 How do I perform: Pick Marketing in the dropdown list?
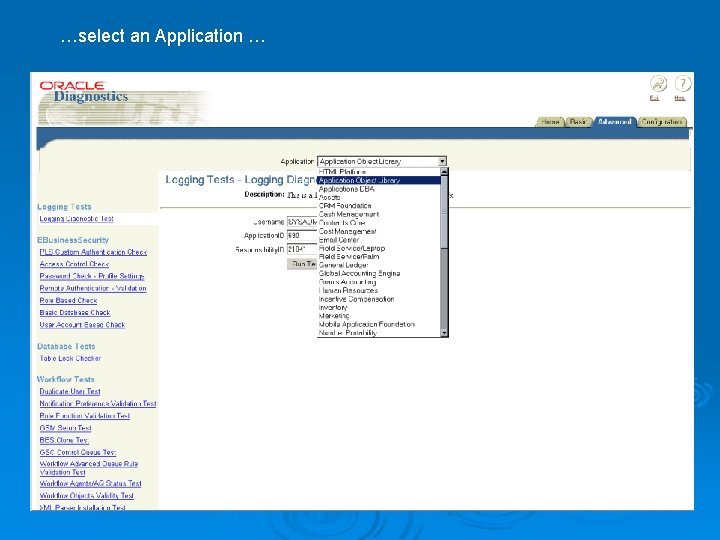(x=379, y=315)
